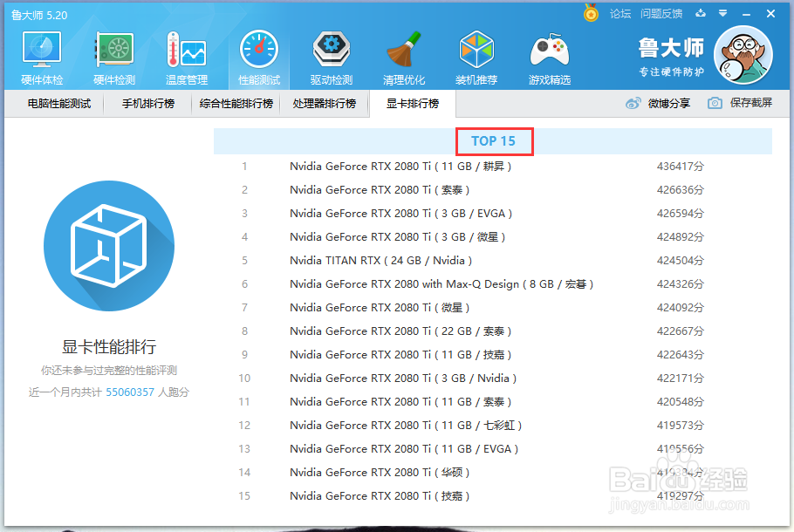Select RTX 2080 Ti ( 11 GB / EVGA ) row
794x532 pixels.
[493, 449]
